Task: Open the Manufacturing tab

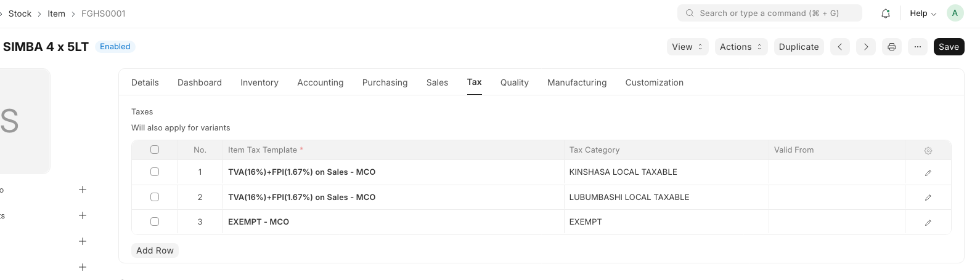Action: pyautogui.click(x=577, y=82)
